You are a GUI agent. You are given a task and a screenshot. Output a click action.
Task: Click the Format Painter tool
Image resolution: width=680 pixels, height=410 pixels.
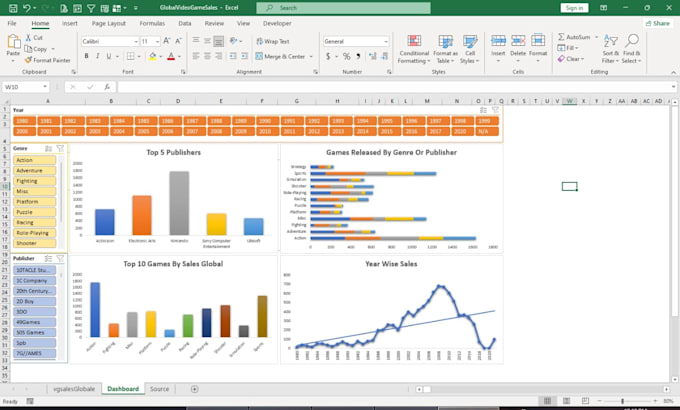click(50, 60)
